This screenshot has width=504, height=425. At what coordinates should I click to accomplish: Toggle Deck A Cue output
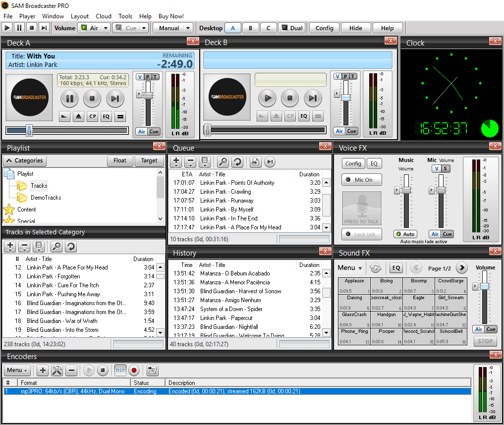coord(154,131)
